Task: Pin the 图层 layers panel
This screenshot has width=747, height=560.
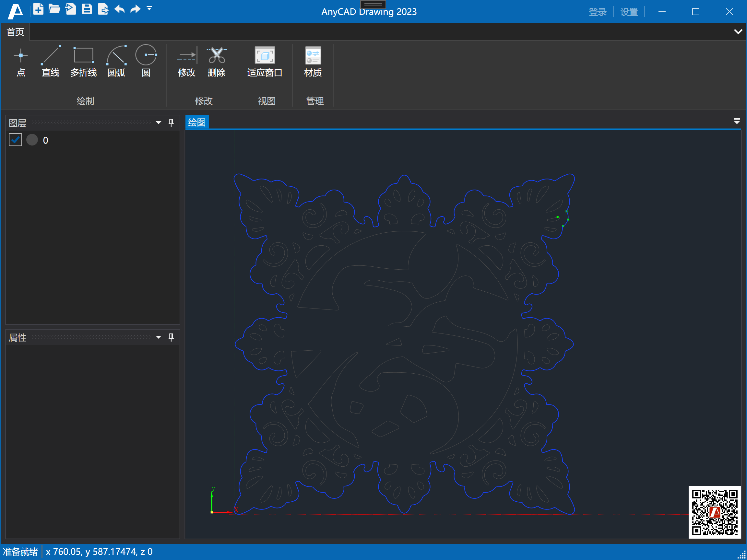Action: pos(171,122)
